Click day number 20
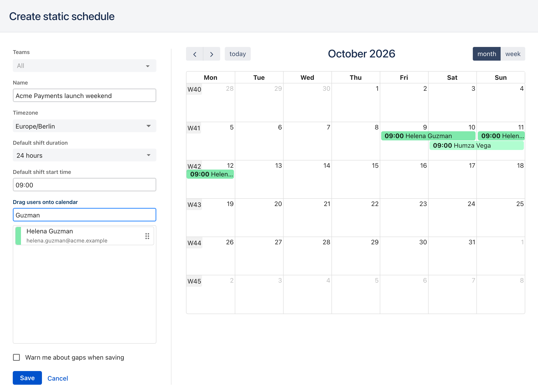538x392 pixels. (278, 204)
